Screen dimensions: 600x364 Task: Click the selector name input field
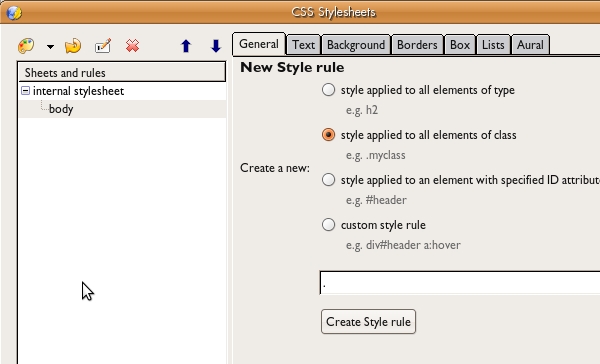[x=460, y=283]
